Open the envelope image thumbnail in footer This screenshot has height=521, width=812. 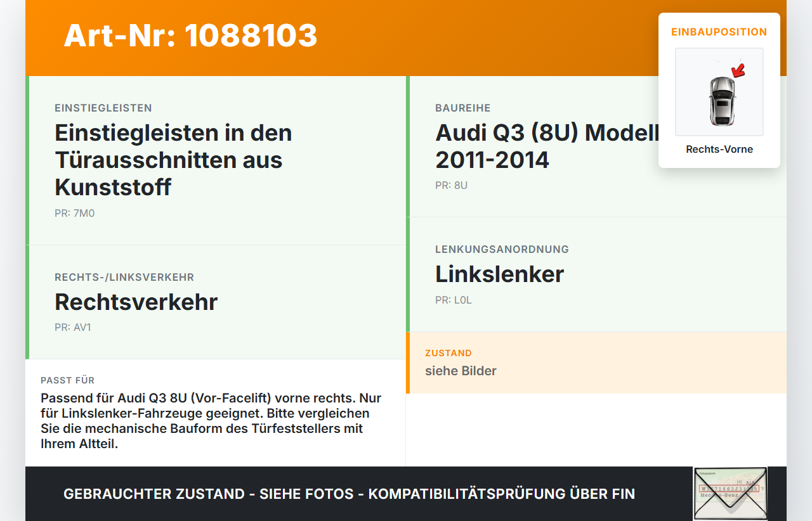tap(730, 494)
